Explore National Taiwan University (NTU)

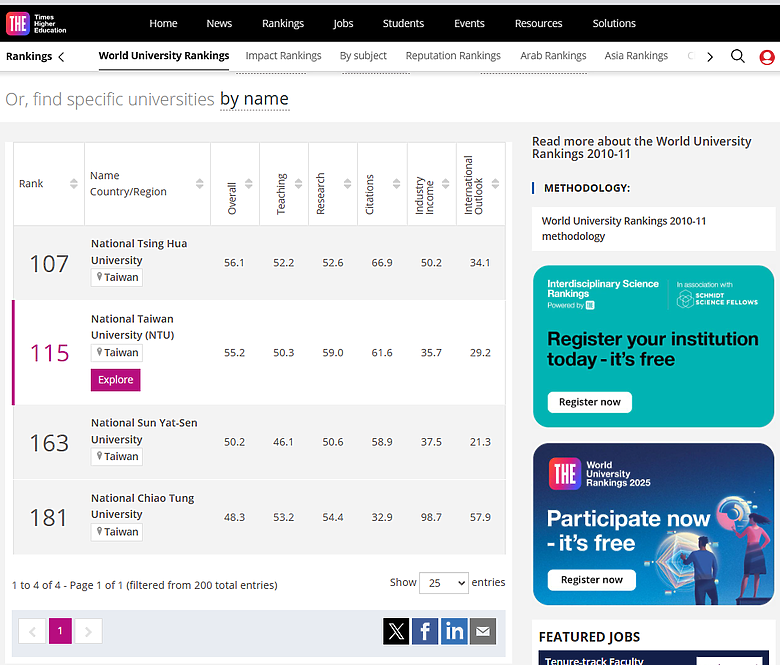pyautogui.click(x=115, y=380)
